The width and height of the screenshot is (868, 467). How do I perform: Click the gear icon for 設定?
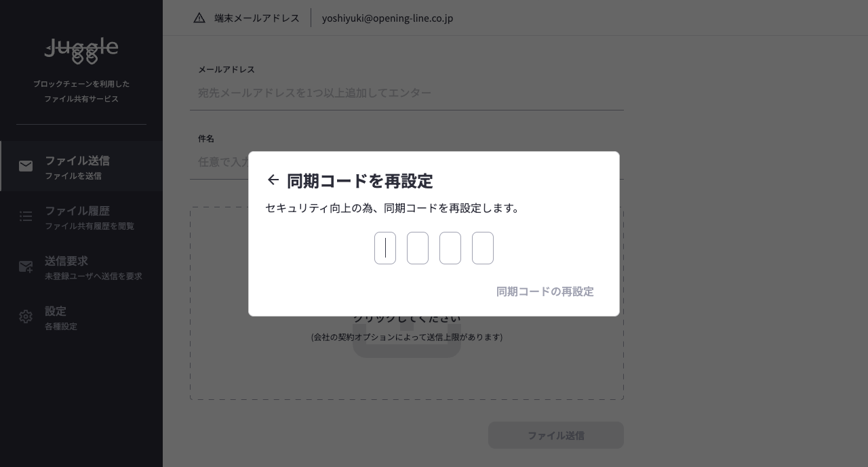26,317
